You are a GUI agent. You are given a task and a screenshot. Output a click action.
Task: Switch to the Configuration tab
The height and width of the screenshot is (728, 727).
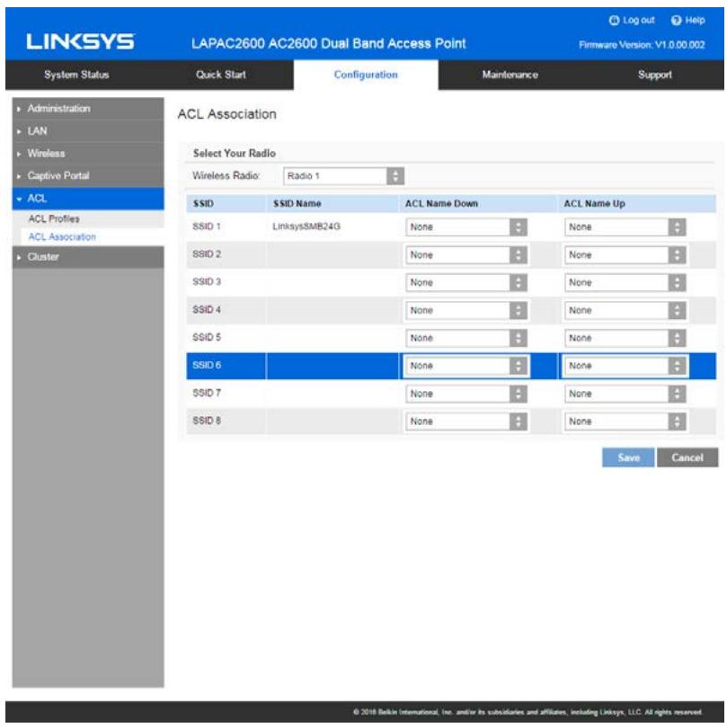coord(366,75)
